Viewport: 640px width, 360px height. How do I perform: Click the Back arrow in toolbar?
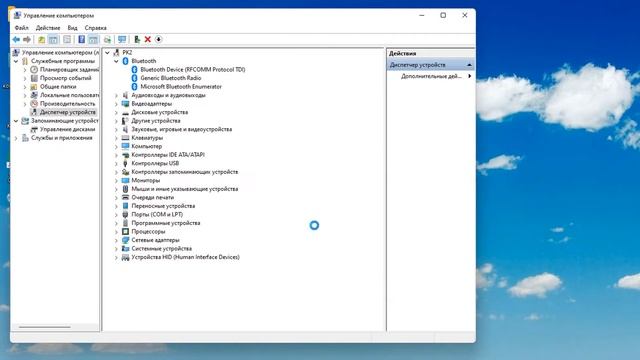16,40
